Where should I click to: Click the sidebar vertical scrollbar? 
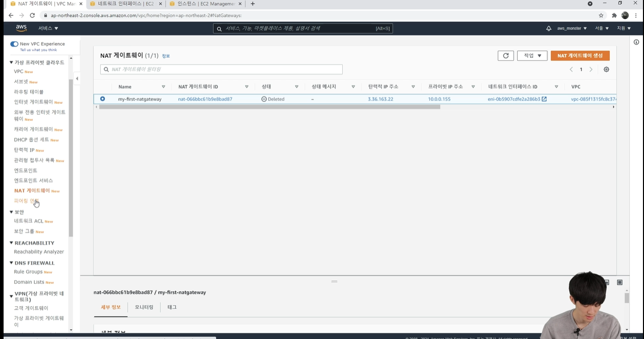click(71, 159)
